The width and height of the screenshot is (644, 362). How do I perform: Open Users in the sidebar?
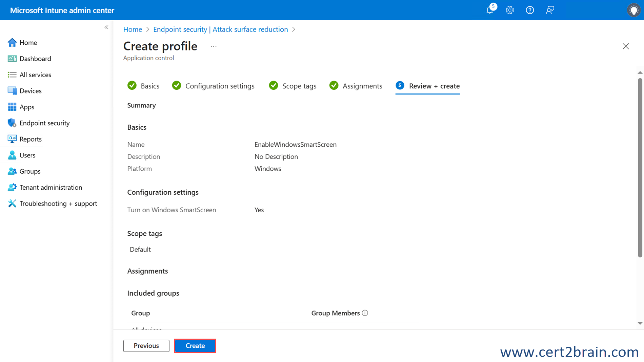pyautogui.click(x=27, y=155)
